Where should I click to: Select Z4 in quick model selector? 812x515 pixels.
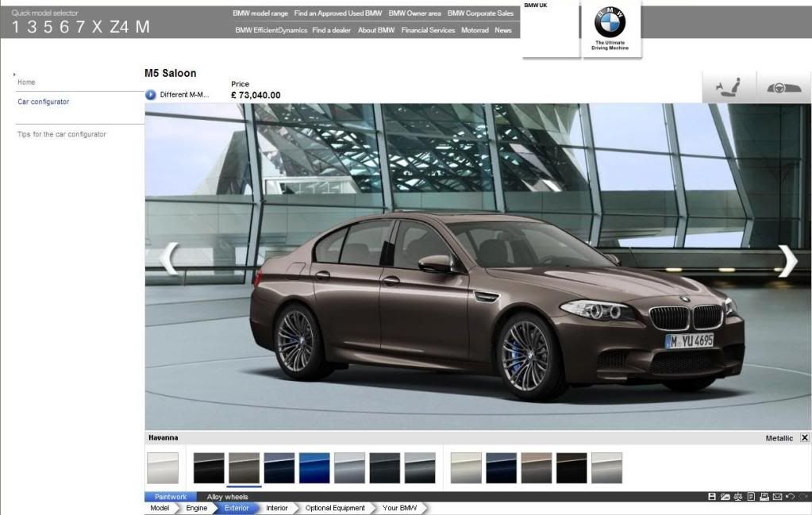(x=119, y=27)
